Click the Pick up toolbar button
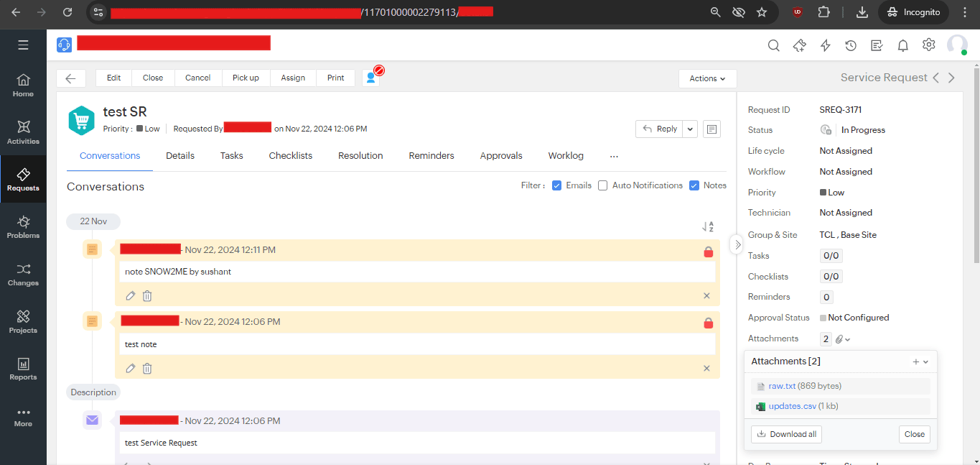This screenshot has width=980, height=465. click(246, 78)
